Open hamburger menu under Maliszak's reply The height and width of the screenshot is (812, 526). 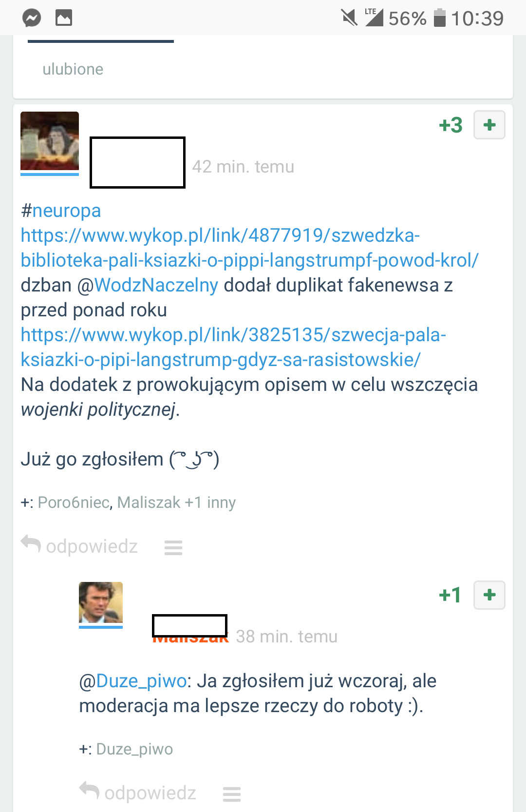tap(232, 794)
